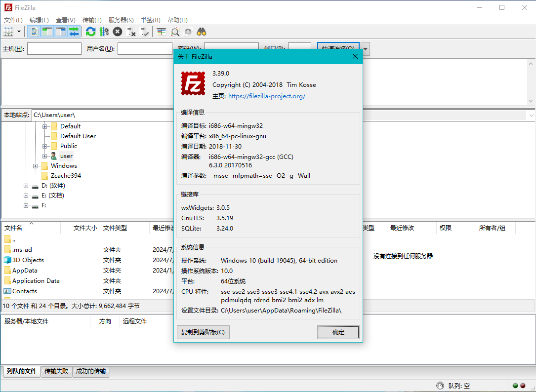Click the binoculars file search icon
This screenshot has width=536, height=392.
(202, 32)
